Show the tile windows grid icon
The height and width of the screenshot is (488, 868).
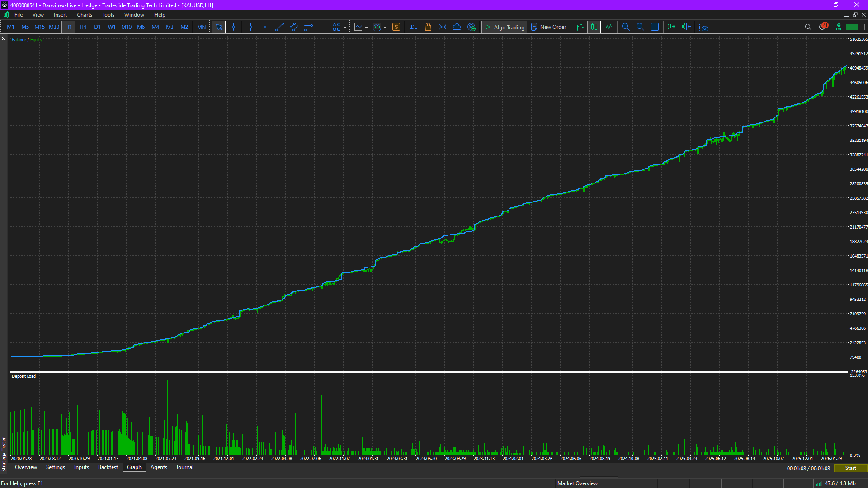[655, 27]
